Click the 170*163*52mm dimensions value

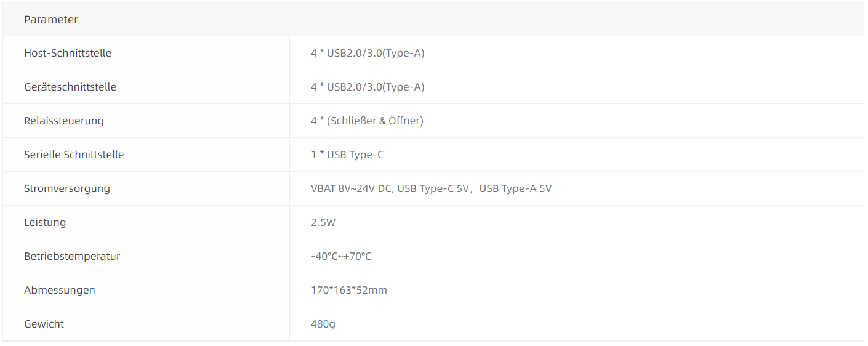[349, 290]
